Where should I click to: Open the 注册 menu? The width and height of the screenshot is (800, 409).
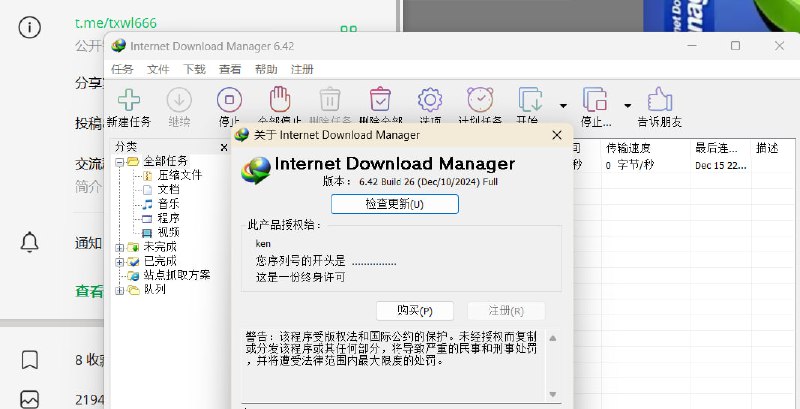coord(302,69)
